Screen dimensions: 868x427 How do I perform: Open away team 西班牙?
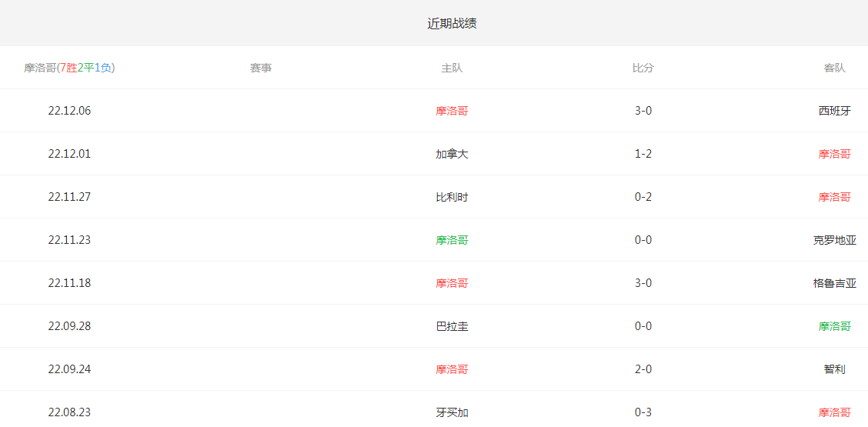click(x=835, y=111)
